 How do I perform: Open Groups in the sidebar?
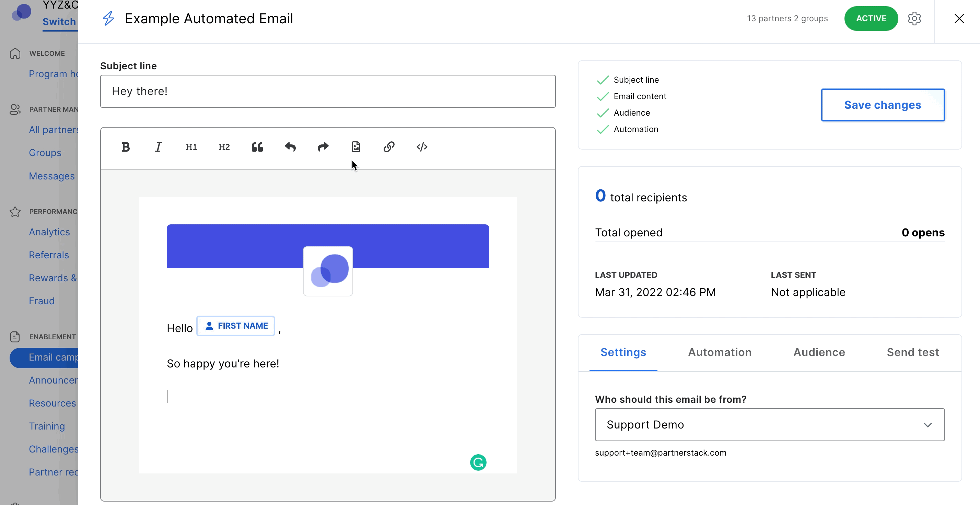click(45, 153)
